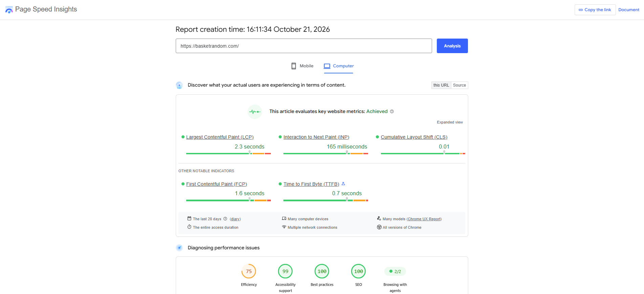Select the Source toggle option
Image resolution: width=644 pixels, height=294 pixels.
pyautogui.click(x=459, y=85)
